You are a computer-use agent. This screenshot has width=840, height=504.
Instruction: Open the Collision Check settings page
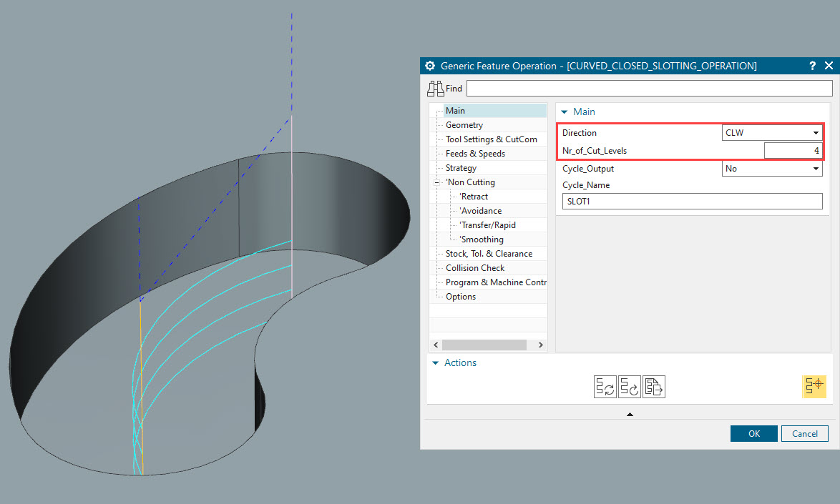click(477, 267)
